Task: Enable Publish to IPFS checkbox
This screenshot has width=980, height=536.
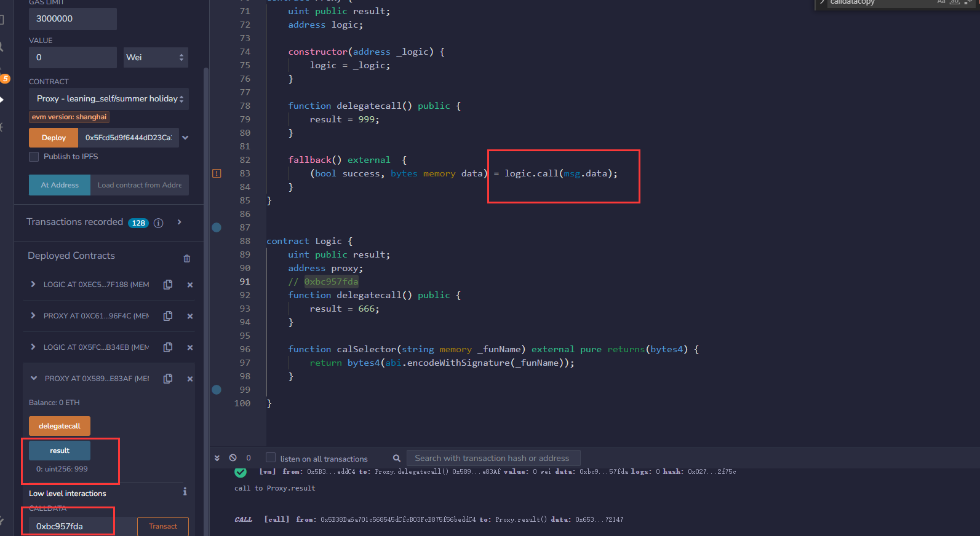Action: click(x=34, y=157)
